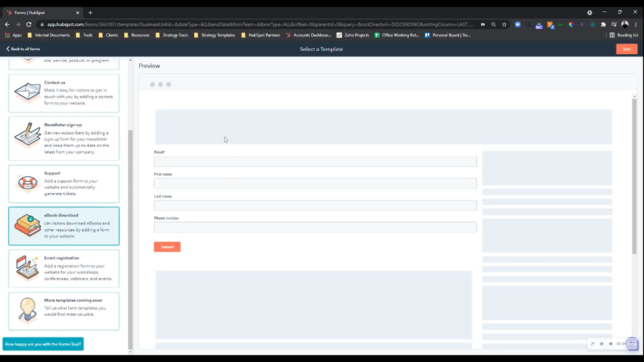Open the Strategy Tools bookmark folder
Viewport: 644px width, 362px height.
[x=172, y=35]
